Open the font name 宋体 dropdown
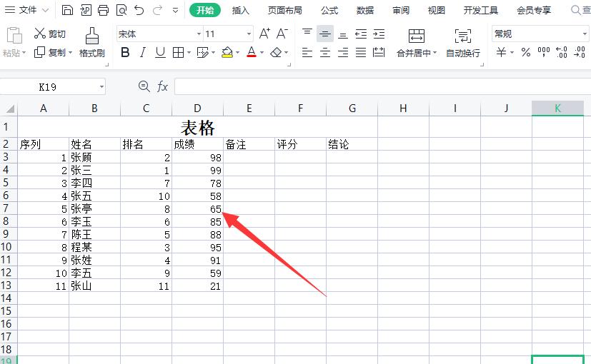This screenshot has width=591, height=364. coord(199,34)
